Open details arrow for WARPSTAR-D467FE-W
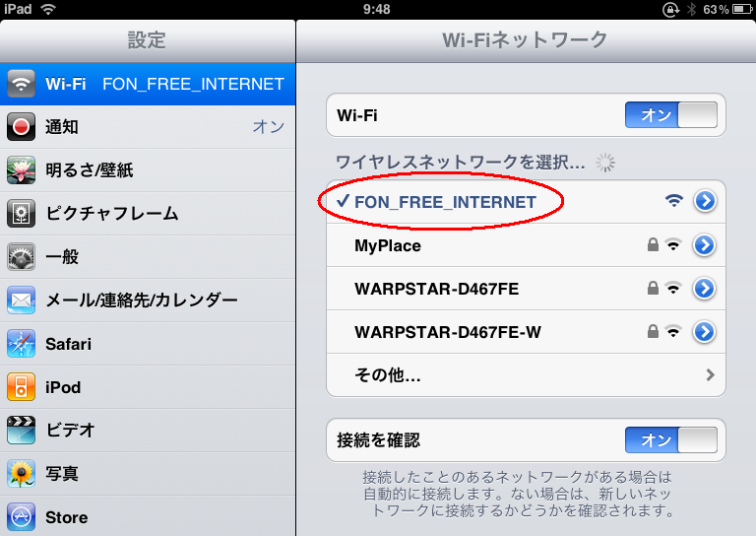This screenshot has width=756, height=536. 705,332
